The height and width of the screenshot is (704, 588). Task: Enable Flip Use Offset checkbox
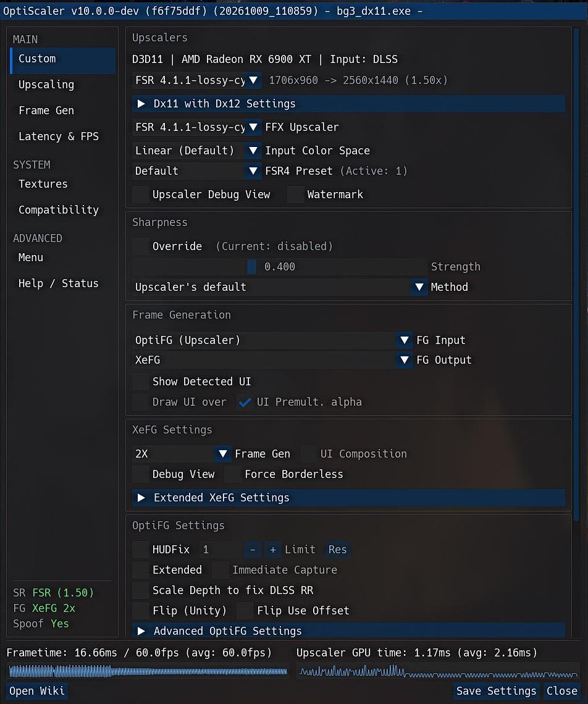245,611
